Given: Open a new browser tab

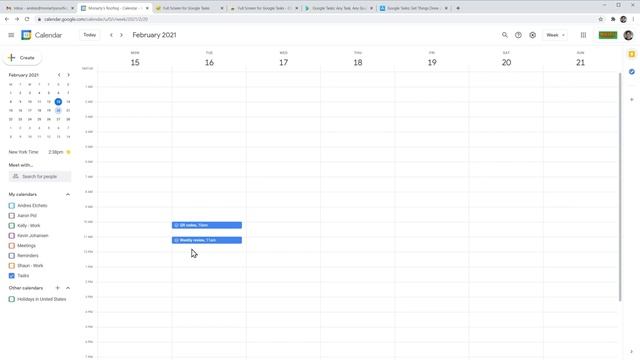Looking at the screenshot, I should (x=458, y=8).
